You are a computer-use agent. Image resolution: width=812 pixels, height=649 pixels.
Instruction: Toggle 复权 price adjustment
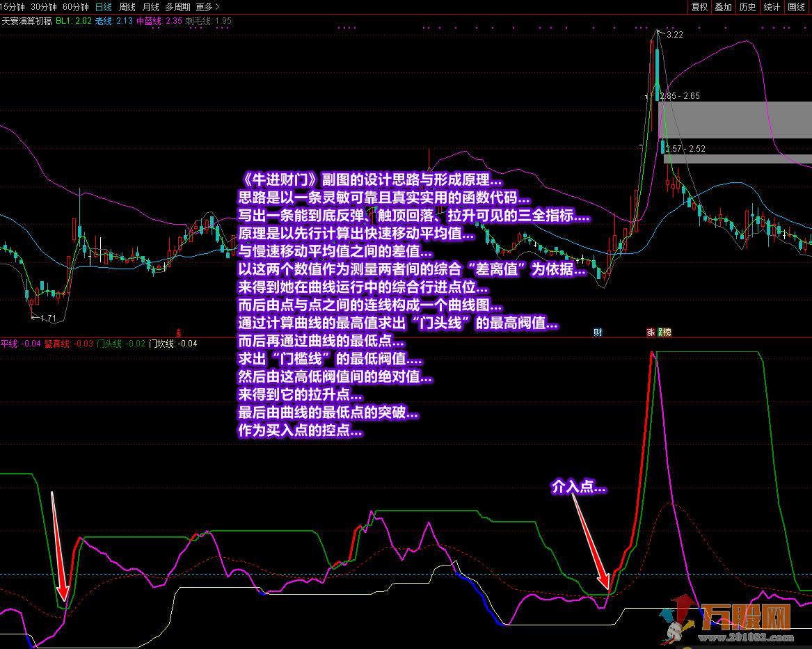[x=699, y=7]
